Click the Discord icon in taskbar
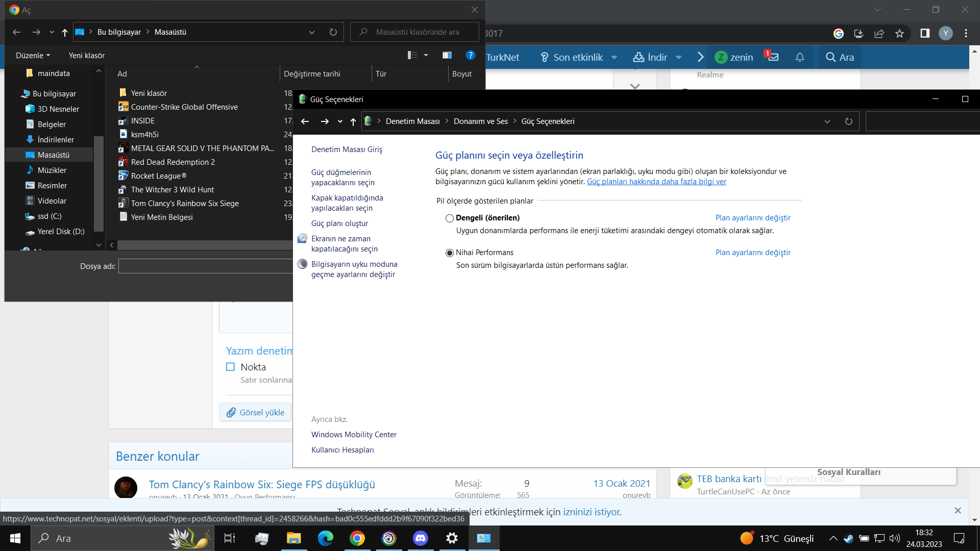 coord(420,538)
